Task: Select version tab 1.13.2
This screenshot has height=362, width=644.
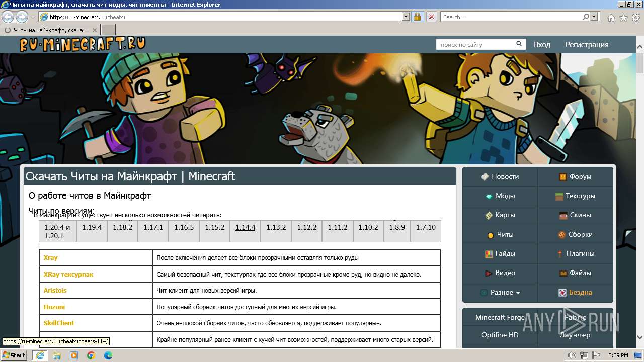Action: [276, 231]
